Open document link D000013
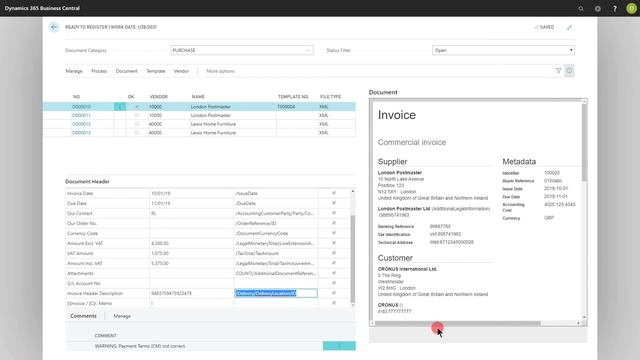The image size is (640, 360). pyautogui.click(x=81, y=133)
